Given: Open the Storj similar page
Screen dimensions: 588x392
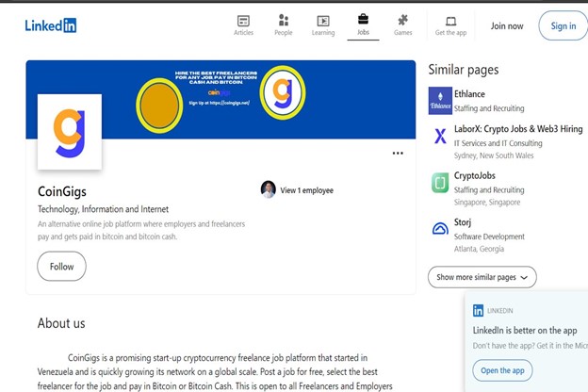Looking at the screenshot, I should (463, 222).
